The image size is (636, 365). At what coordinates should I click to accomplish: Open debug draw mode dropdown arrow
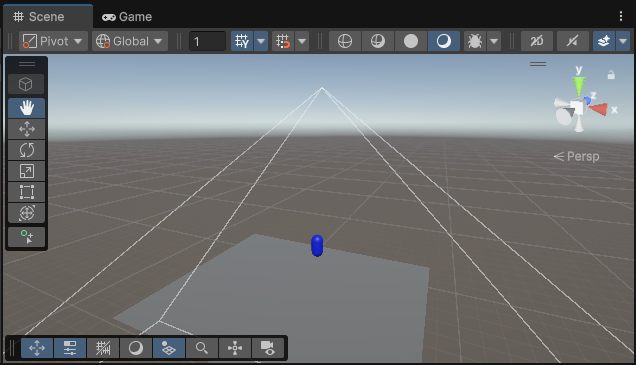tap(494, 41)
